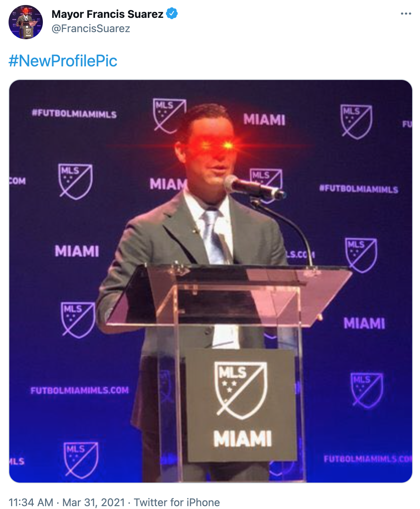The height and width of the screenshot is (509, 420).
Task: Open Mayor Francis Suarez's profile avatar
Action: point(26,22)
